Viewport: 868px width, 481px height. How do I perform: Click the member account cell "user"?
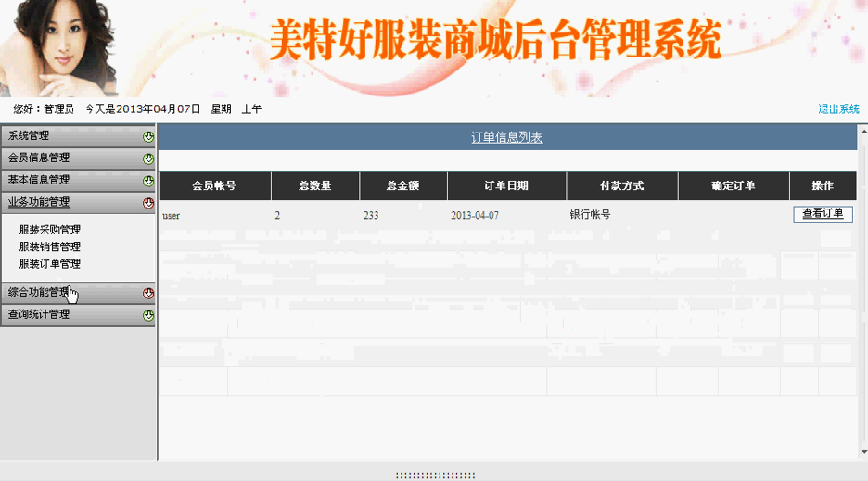click(171, 216)
